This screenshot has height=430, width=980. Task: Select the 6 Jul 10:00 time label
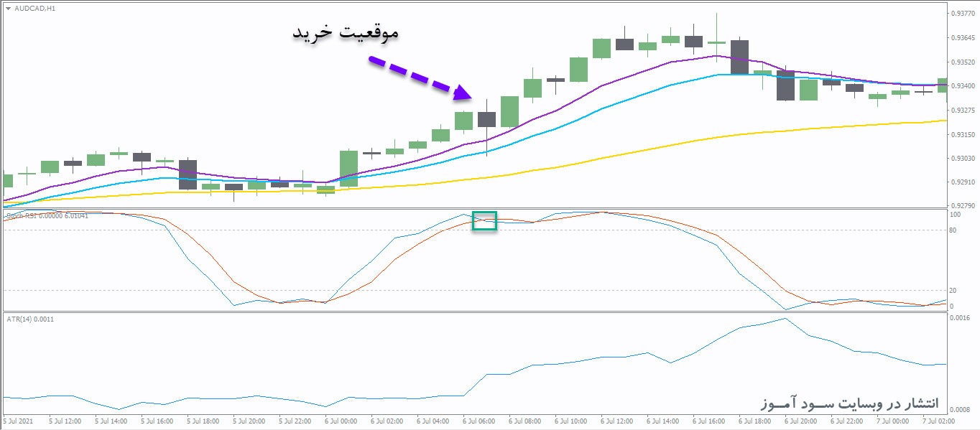pos(570,421)
